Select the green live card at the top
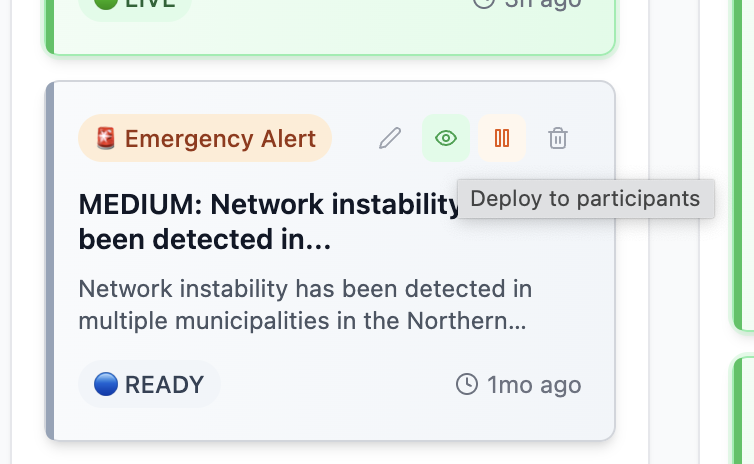Viewport: 754px width, 464px height. pyautogui.click(x=330, y=30)
